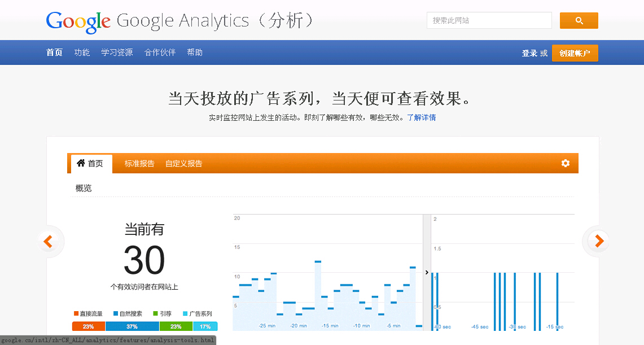Click the 个有效访问者在网站上 caption
The image size is (644, 345).
144,287
